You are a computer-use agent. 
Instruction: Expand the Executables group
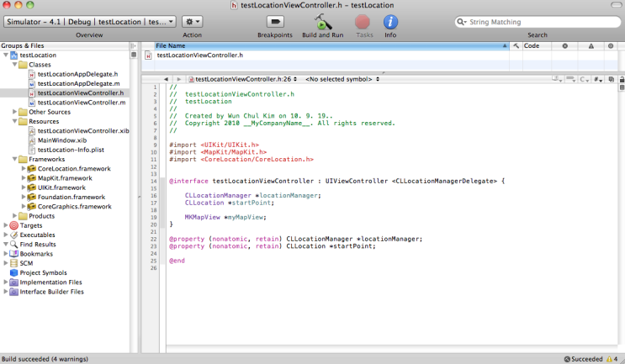[6, 235]
